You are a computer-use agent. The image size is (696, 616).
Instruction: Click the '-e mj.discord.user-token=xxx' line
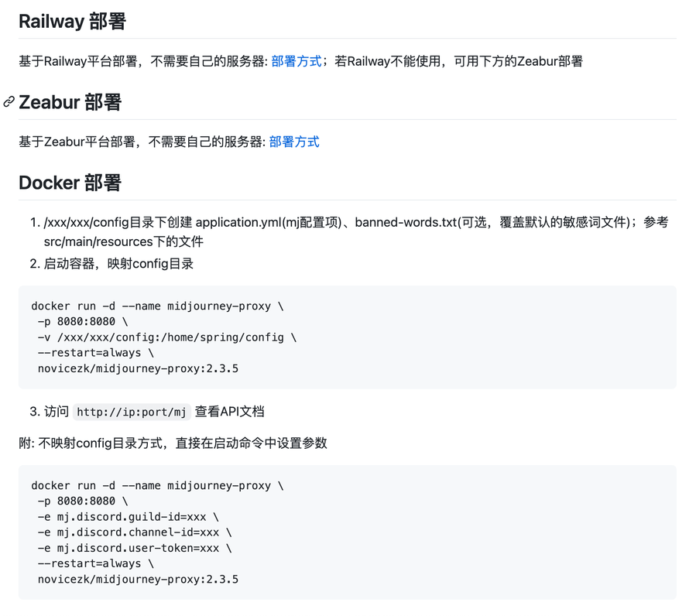(135, 548)
